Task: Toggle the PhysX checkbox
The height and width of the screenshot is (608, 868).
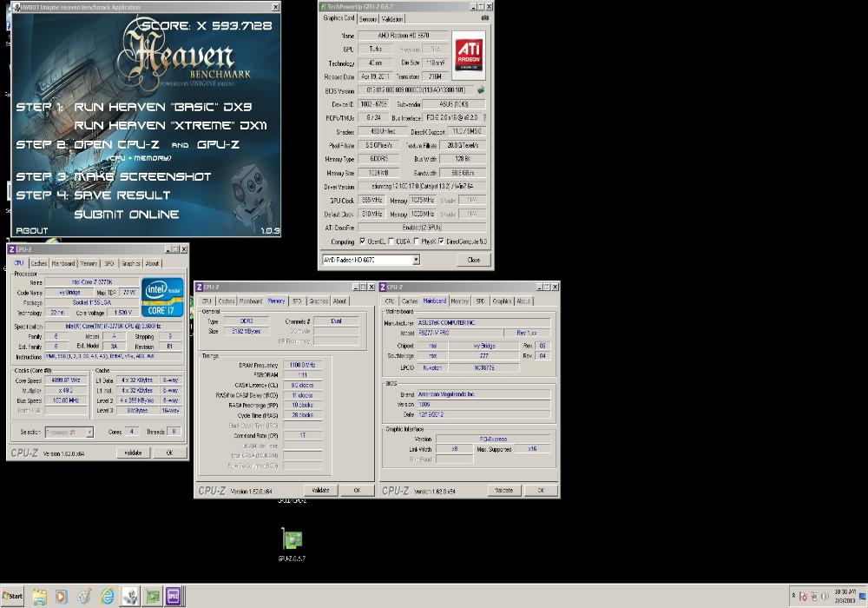Action: click(x=416, y=241)
